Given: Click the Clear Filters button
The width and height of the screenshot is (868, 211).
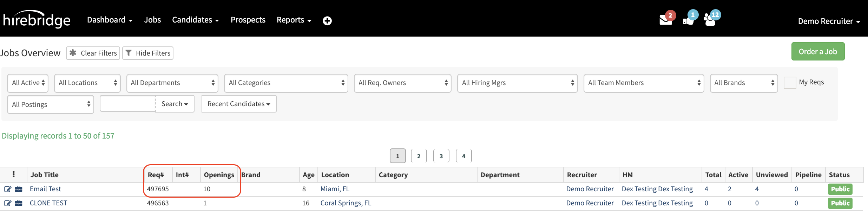Looking at the screenshot, I should point(93,53).
